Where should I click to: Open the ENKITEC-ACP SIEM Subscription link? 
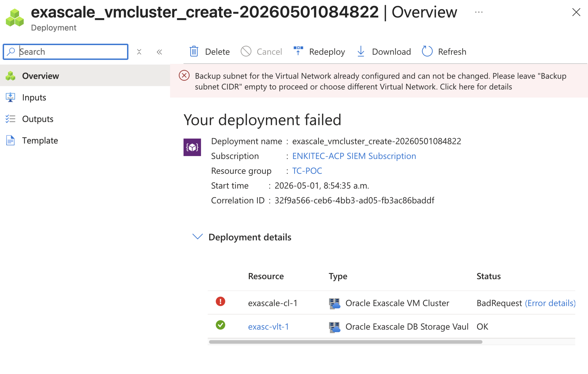click(x=354, y=156)
